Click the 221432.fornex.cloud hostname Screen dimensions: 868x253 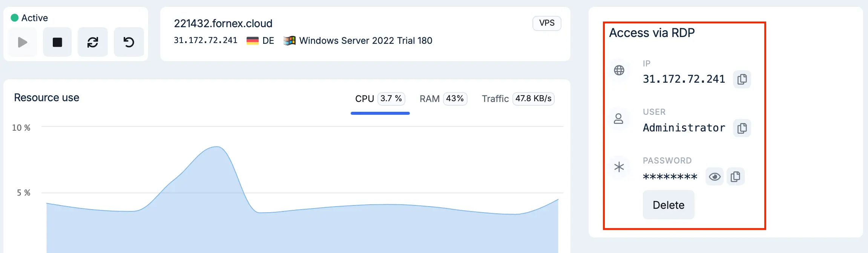(223, 23)
